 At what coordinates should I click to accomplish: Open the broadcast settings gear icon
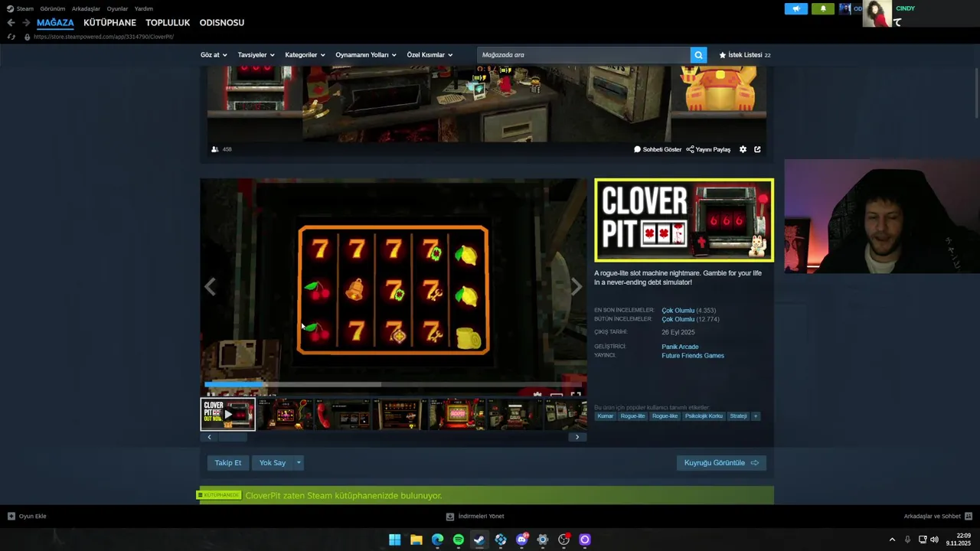point(743,149)
